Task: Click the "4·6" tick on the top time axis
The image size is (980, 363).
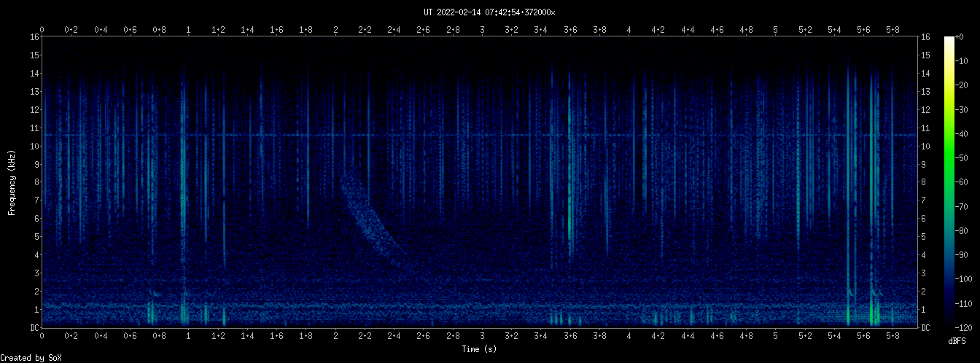Action: click(717, 29)
